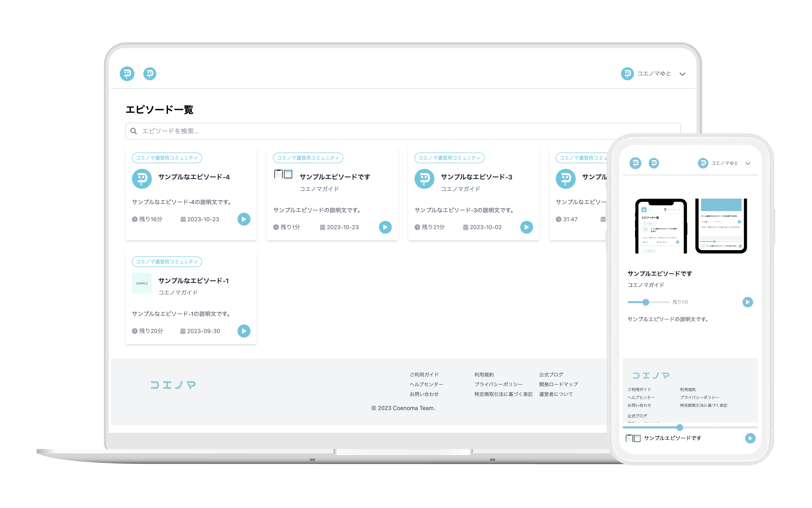This screenshot has width=812, height=508.
Task: Click SAMPLE thumbnail of エピソード-1
Action: point(142,283)
